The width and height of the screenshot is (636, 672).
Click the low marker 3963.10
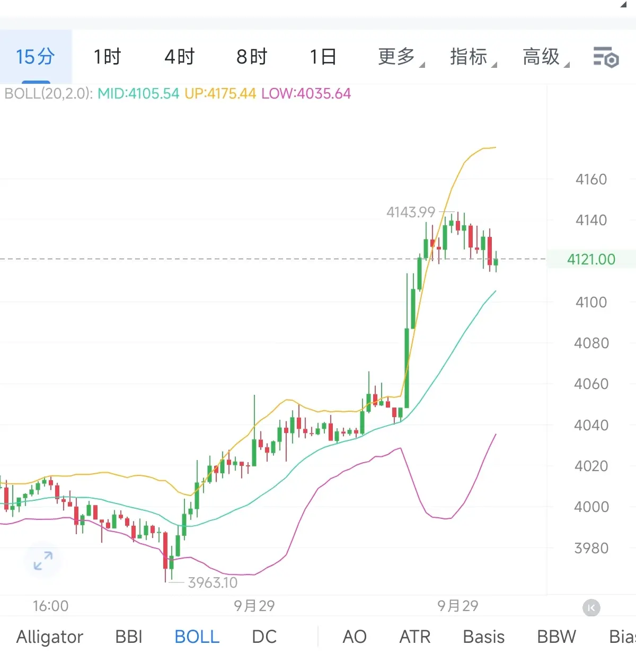[x=213, y=582]
